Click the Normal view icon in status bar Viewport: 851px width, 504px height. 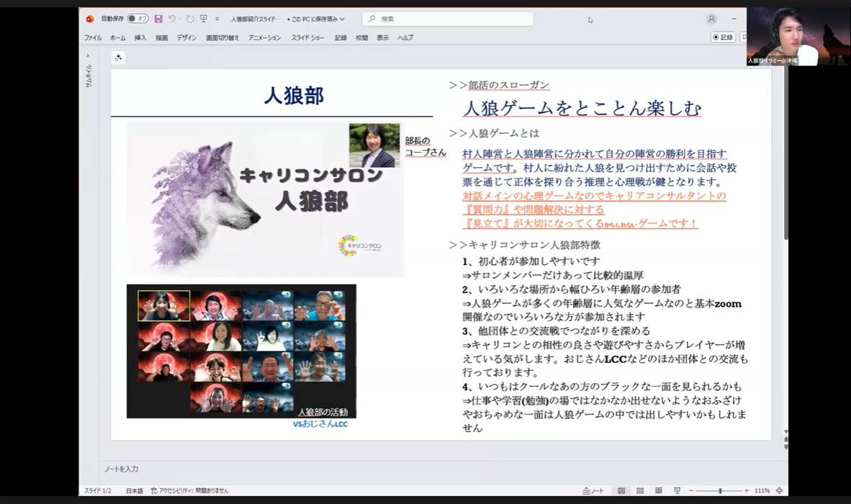tap(621, 490)
